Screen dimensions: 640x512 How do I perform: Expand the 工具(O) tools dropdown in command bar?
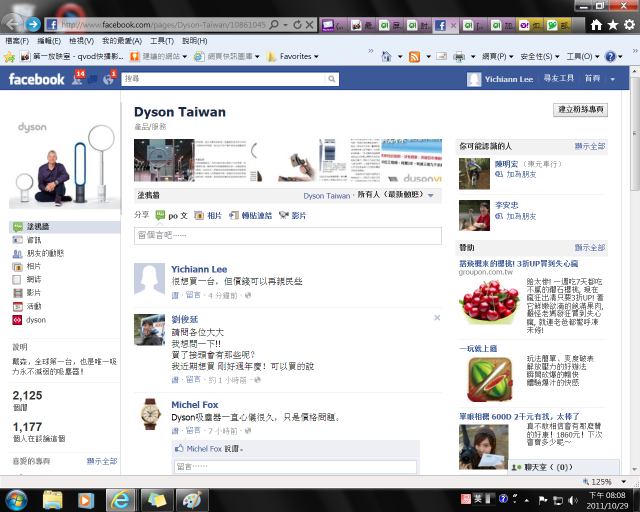[597, 57]
